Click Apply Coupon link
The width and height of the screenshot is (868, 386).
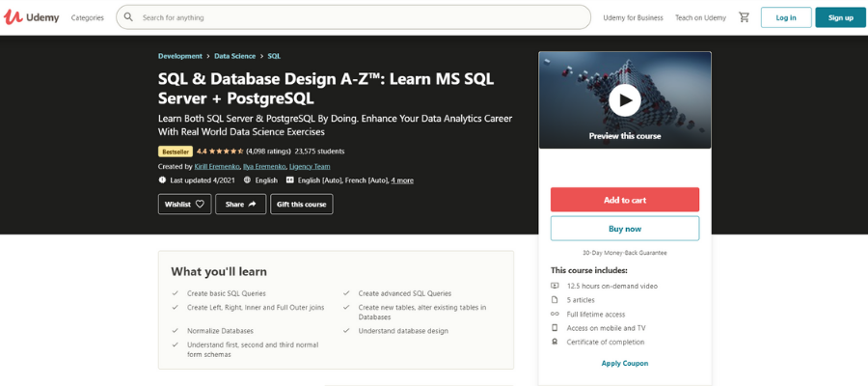(x=624, y=363)
